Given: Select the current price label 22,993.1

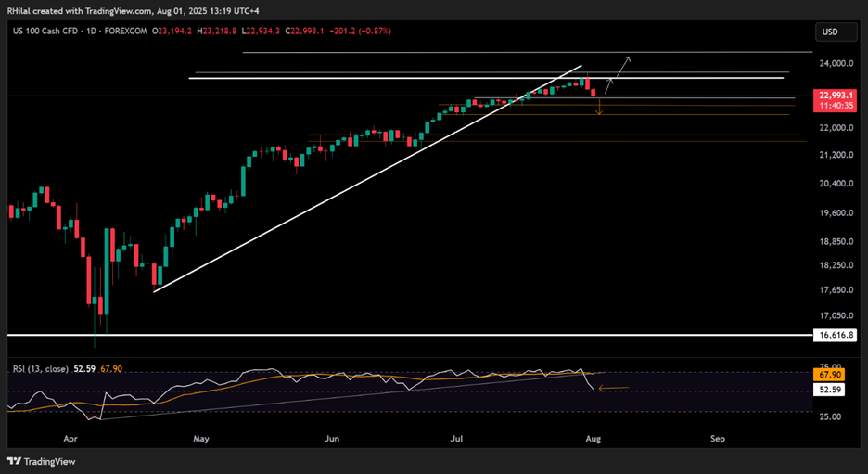Looking at the screenshot, I should coord(834,95).
